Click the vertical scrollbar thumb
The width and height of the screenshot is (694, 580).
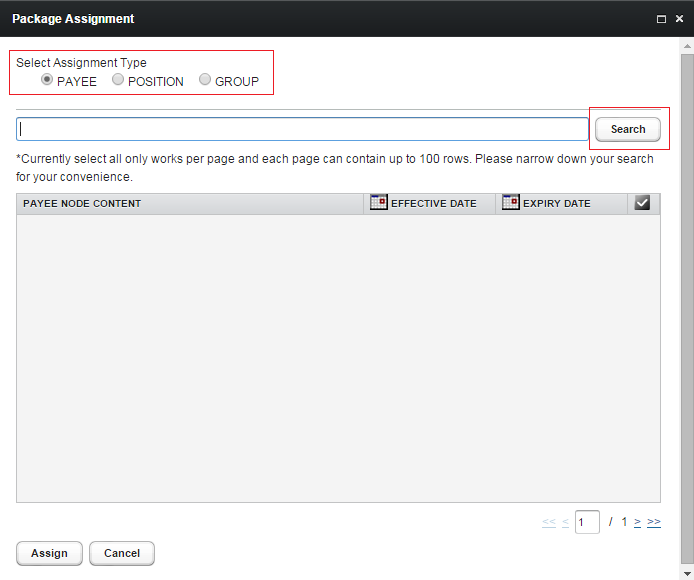[687, 310]
